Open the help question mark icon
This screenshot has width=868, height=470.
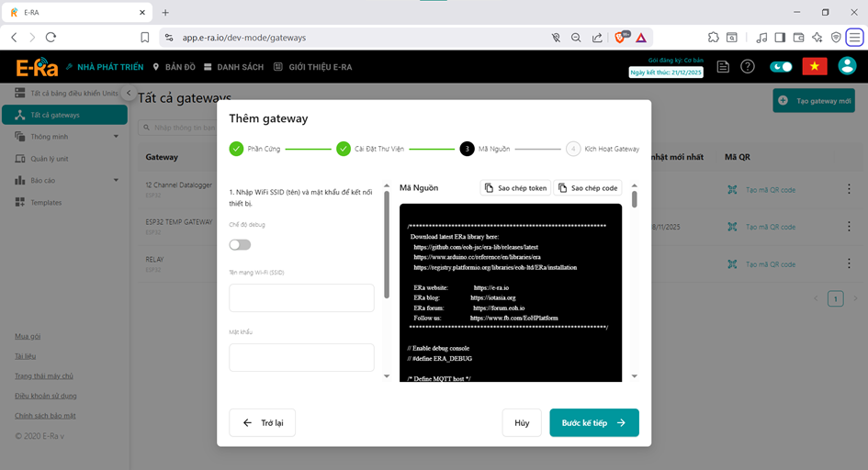click(748, 66)
